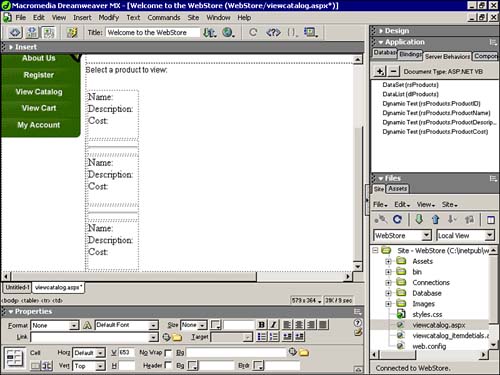
Task: Enable Header cell checkbox
Action: pos(168,366)
